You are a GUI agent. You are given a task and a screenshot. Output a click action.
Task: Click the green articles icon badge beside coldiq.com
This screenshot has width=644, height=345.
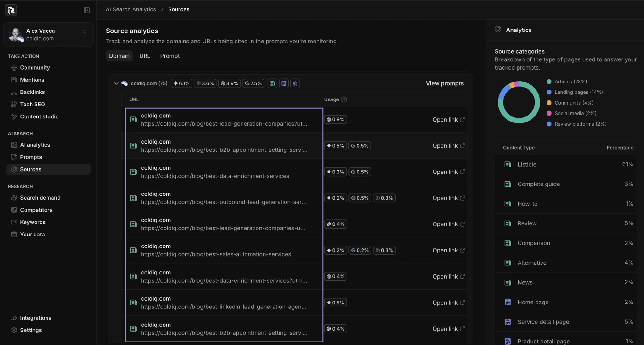(x=272, y=83)
